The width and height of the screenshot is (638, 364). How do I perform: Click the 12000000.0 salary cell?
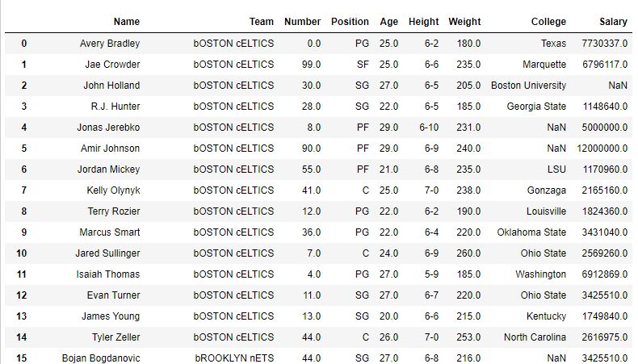click(x=602, y=149)
